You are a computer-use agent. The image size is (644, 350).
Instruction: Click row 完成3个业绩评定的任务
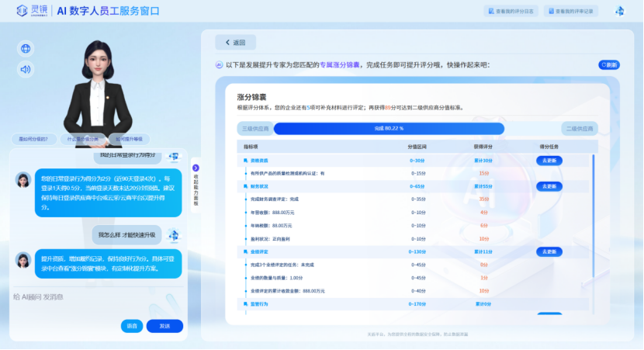pos(413,265)
